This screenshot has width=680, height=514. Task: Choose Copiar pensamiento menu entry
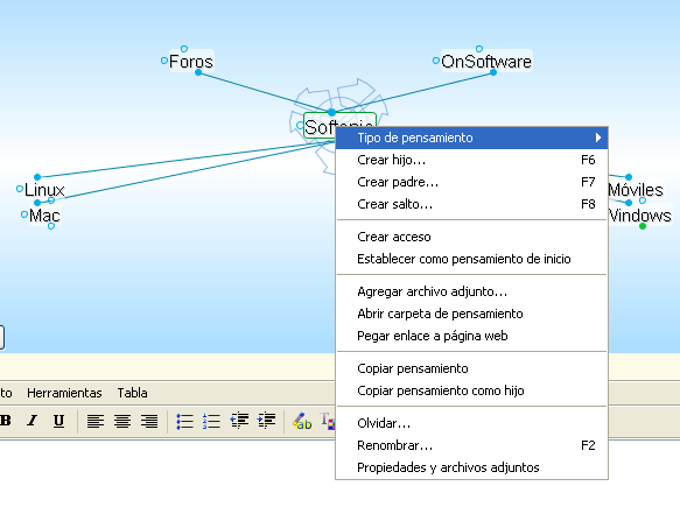(x=472, y=369)
